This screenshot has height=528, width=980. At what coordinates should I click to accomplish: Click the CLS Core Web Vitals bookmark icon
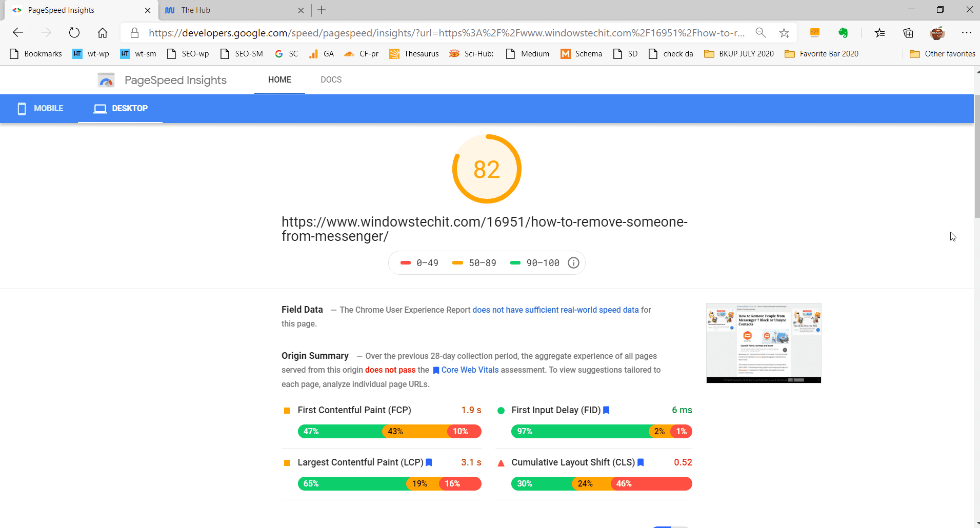pyautogui.click(x=641, y=462)
